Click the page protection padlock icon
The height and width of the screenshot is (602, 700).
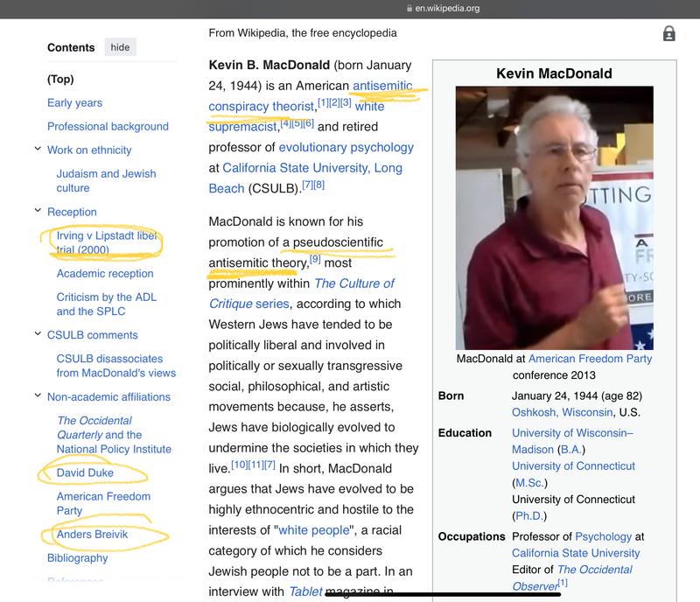668,33
